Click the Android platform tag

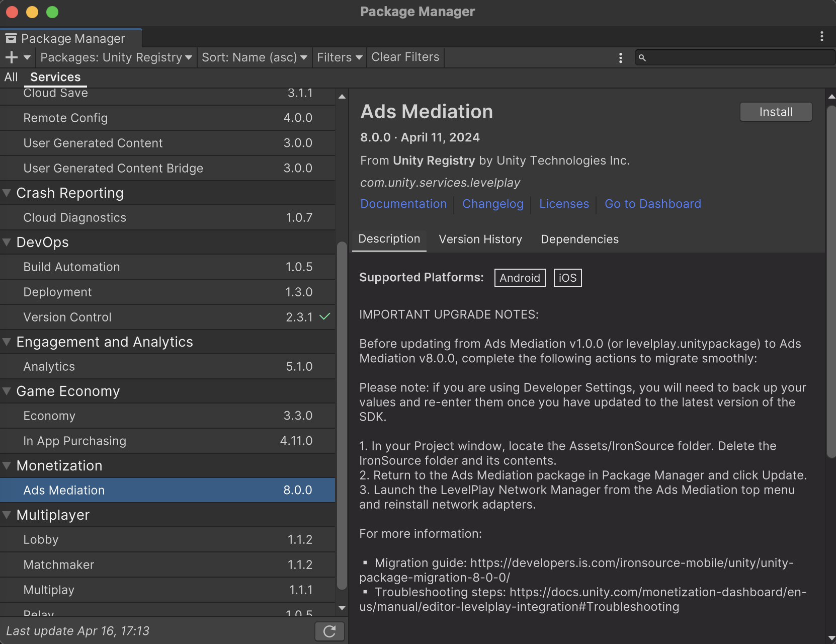pos(520,278)
